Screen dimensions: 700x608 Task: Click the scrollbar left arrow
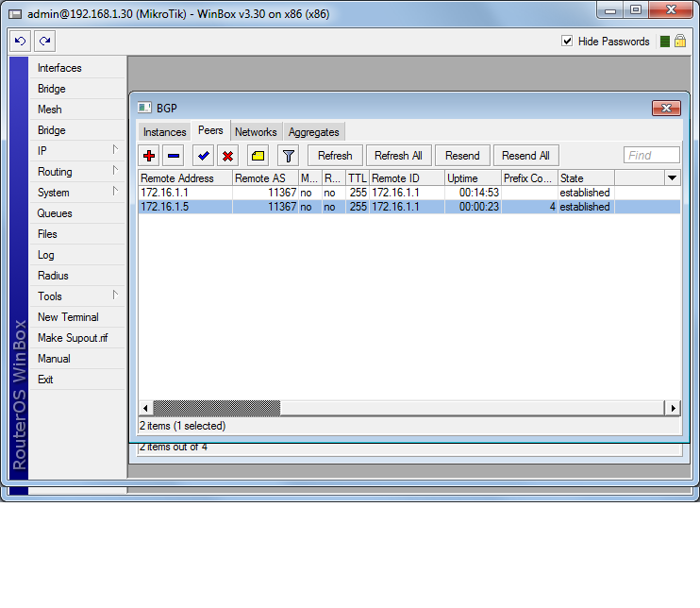[145, 408]
